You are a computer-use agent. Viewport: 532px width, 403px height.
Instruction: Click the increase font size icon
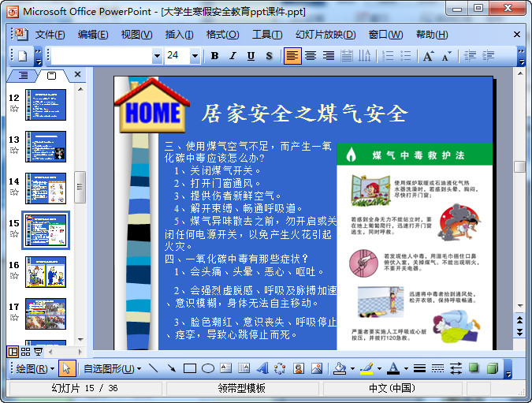pyautogui.click(x=428, y=56)
